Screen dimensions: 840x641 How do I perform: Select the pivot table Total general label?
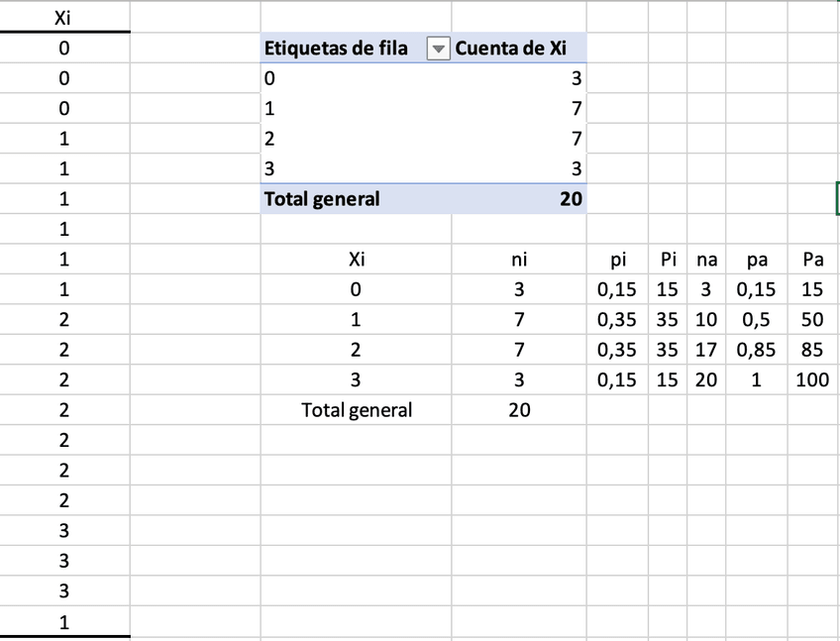(x=322, y=199)
